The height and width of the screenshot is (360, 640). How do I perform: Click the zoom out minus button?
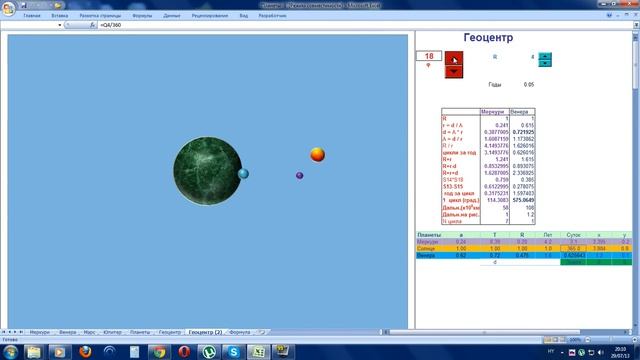point(588,340)
